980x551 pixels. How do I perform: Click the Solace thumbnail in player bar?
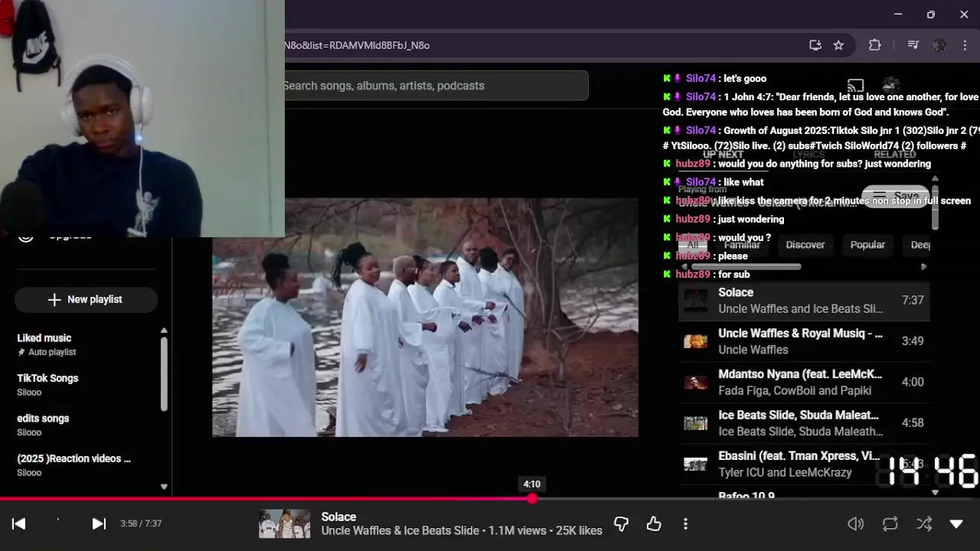[284, 523]
